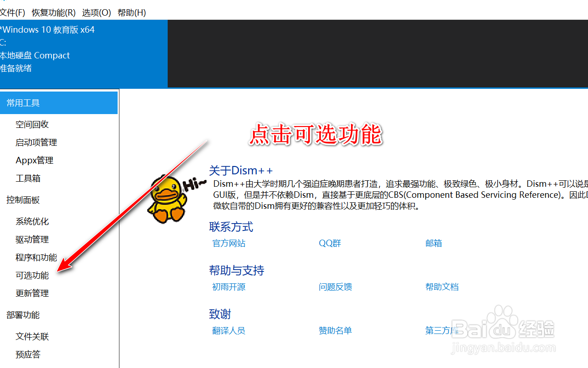
Task: Select the 部署功能 section header
Action: pos(23,315)
